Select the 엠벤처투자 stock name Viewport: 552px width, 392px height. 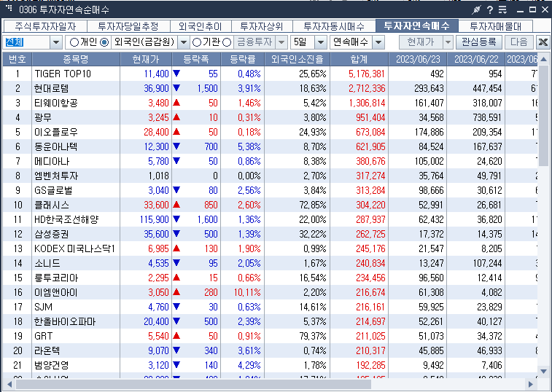pos(56,176)
